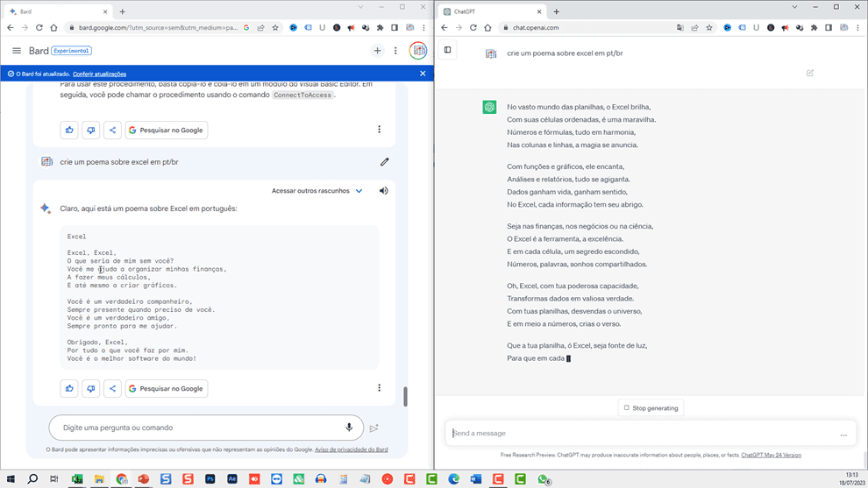
Task: Switch to the ChatGPT browser tab
Action: tap(491, 11)
